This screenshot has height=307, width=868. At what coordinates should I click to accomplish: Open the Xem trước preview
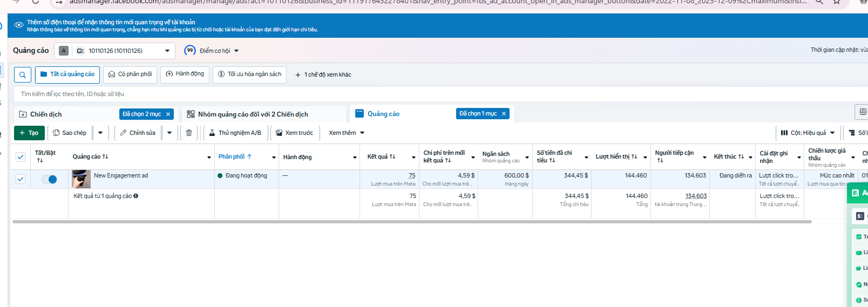tap(295, 133)
